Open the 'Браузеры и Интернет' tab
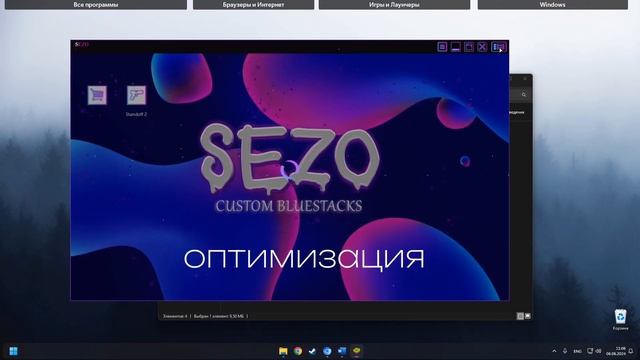 [253, 4]
